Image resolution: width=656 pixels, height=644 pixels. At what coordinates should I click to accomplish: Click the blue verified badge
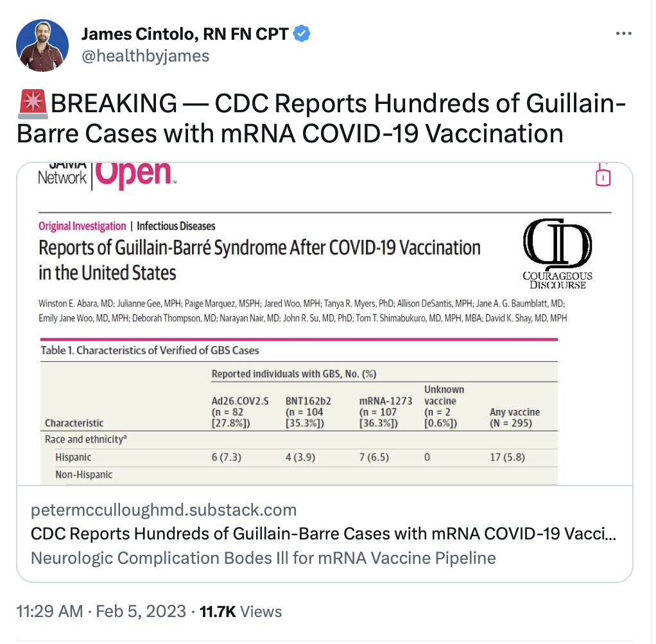point(302,34)
